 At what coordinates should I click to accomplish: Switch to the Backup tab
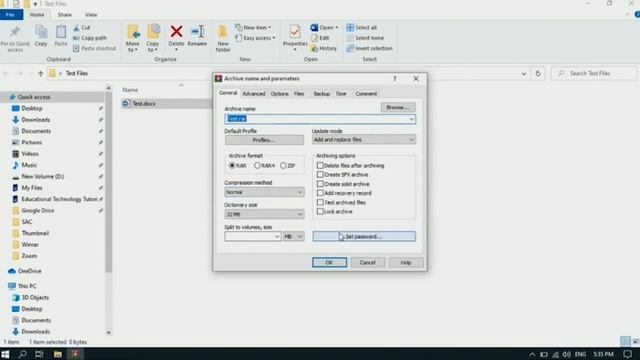(322, 94)
